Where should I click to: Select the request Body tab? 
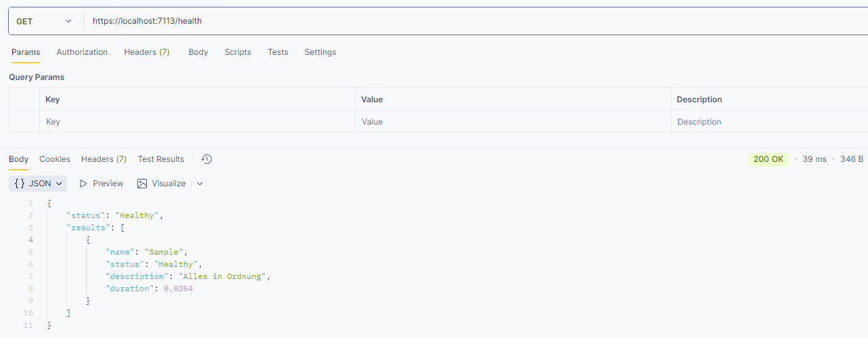(198, 52)
